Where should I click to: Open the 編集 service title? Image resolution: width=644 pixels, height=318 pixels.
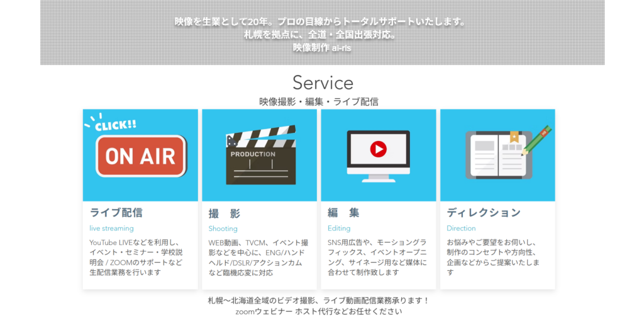pyautogui.click(x=343, y=213)
